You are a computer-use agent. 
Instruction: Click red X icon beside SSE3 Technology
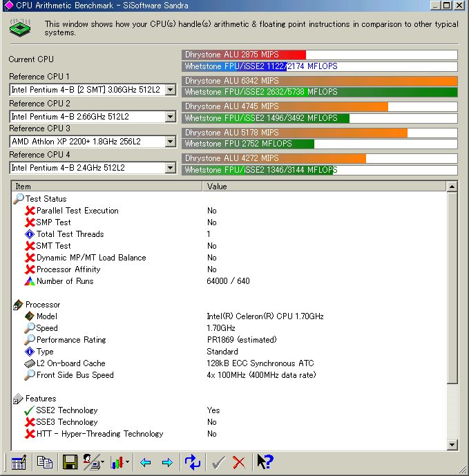click(x=30, y=422)
